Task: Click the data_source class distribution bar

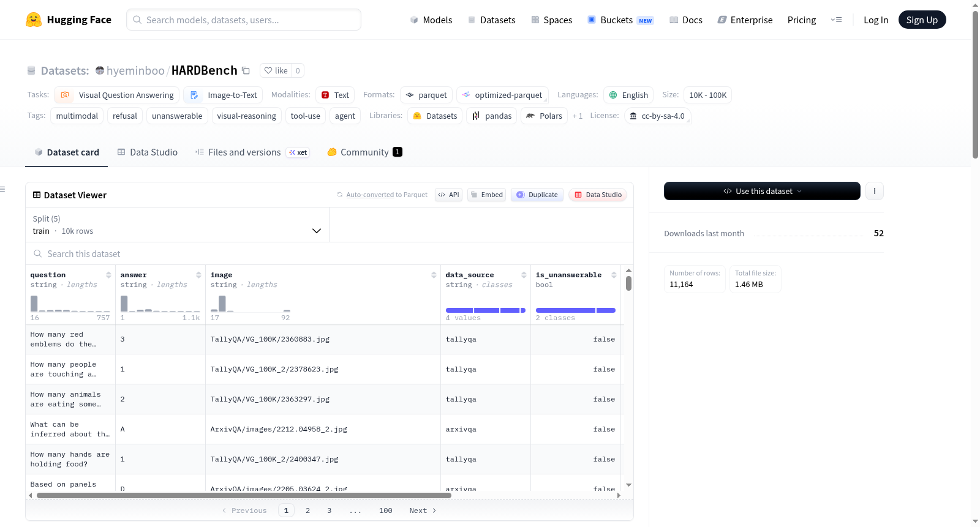Action: tap(486, 310)
